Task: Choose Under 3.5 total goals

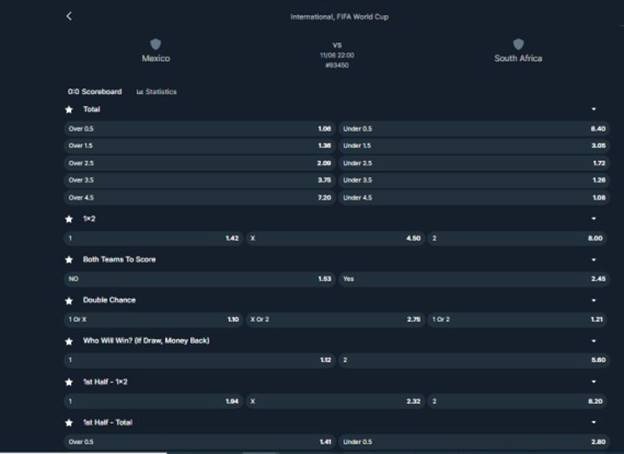Action: click(474, 180)
